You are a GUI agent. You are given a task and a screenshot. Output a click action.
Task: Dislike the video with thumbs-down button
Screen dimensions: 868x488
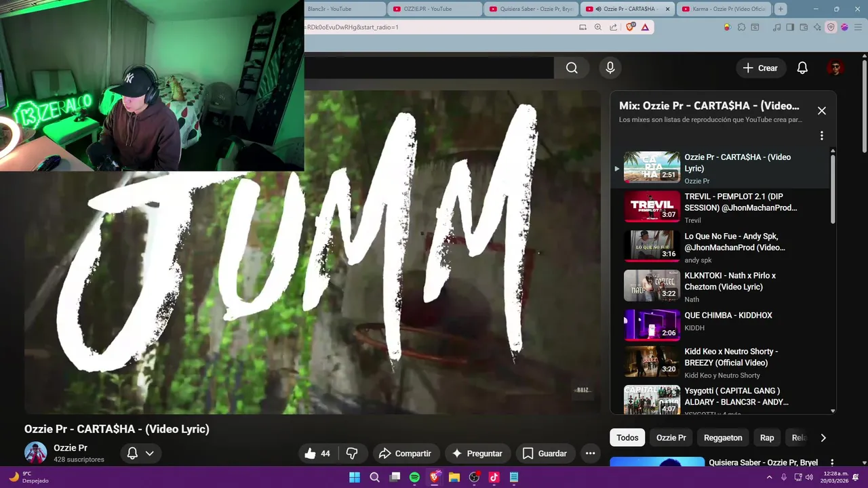[x=352, y=453]
